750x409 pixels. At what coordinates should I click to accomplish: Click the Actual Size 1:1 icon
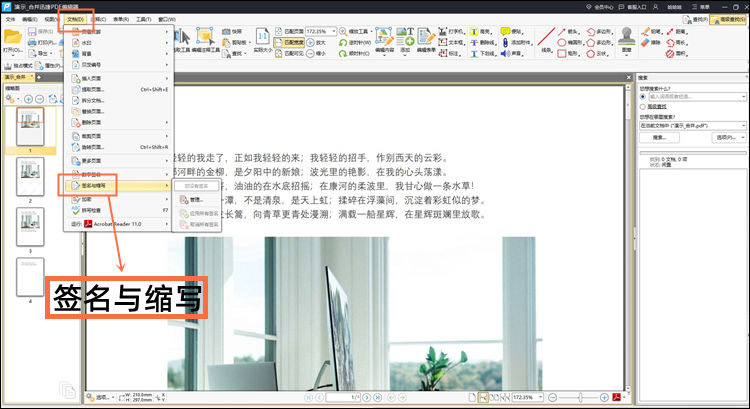pyautogui.click(x=263, y=37)
